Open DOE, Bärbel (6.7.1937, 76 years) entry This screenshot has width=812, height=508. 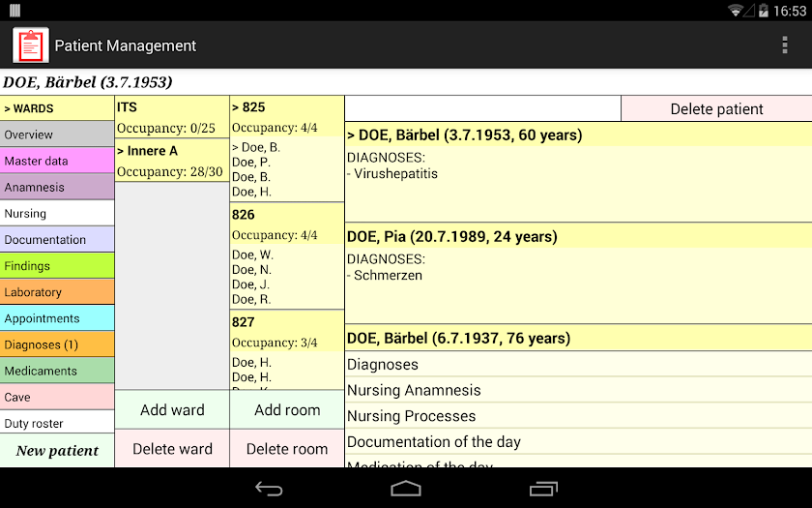coord(578,338)
